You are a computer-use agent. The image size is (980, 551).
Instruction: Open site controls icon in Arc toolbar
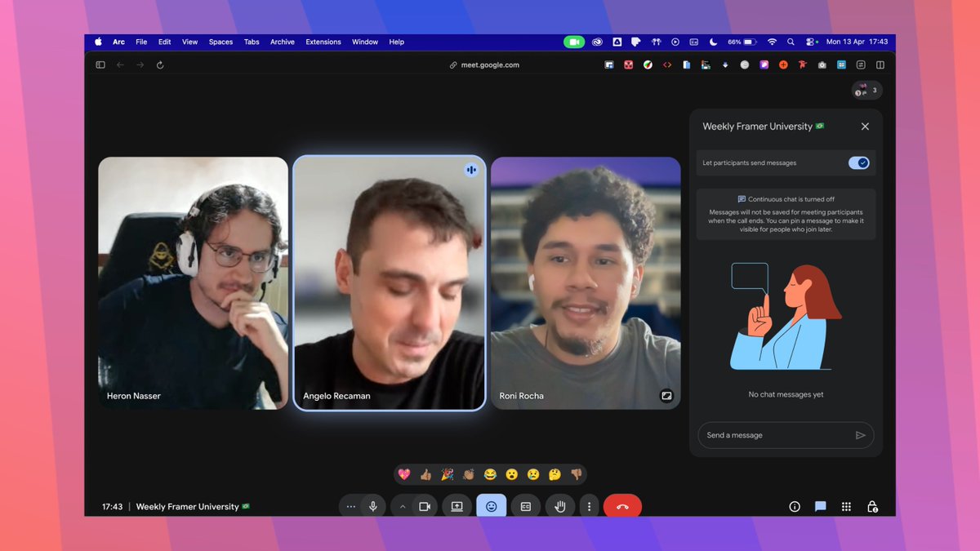[861, 65]
